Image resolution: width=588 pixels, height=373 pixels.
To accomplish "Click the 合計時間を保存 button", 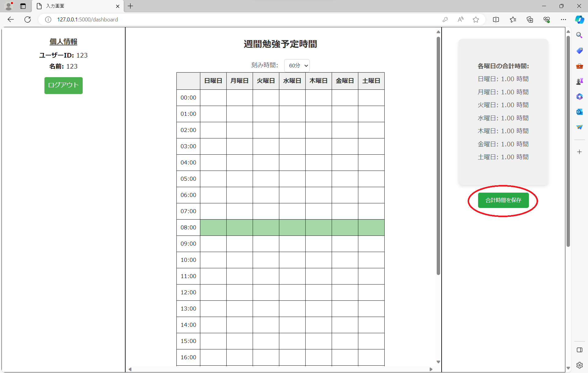I will (x=503, y=200).
